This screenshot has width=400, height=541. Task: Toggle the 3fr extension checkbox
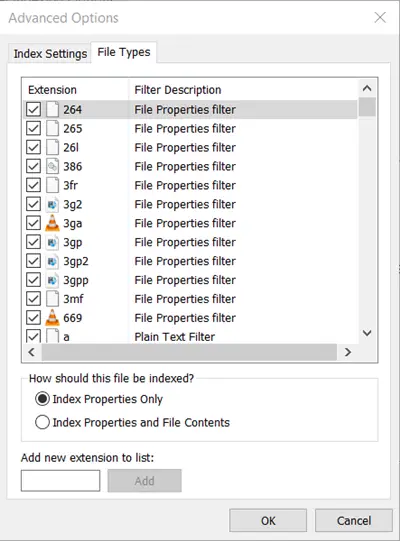tap(33, 185)
